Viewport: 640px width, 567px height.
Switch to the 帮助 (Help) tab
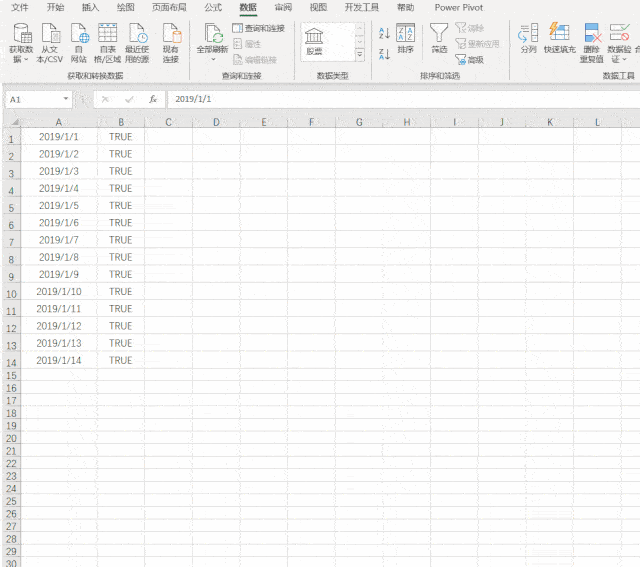[x=405, y=7]
